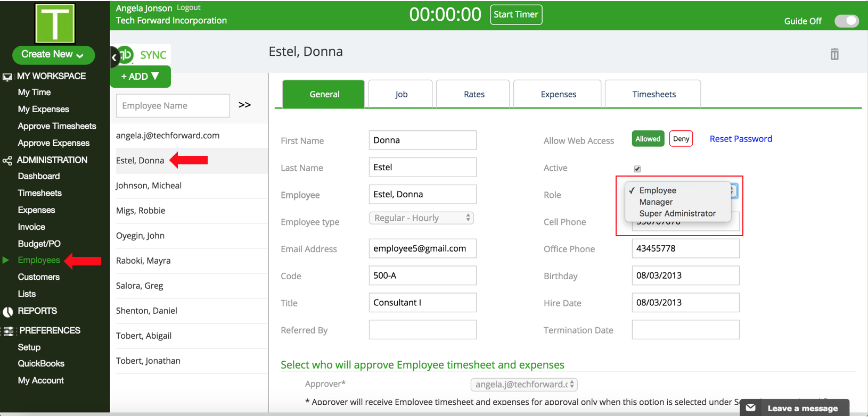The width and height of the screenshot is (868, 417).
Task: Click the Start Timer button
Action: [x=515, y=14]
